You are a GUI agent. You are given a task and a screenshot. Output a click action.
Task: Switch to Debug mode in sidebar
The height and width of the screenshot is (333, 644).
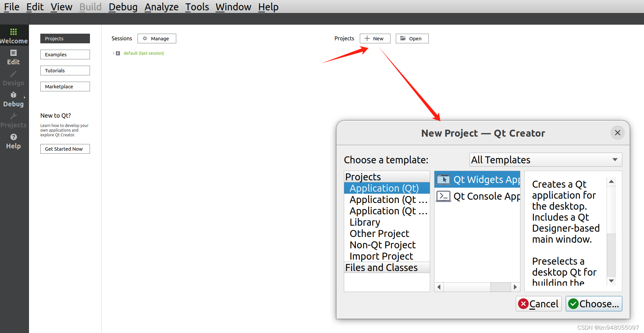(x=13, y=99)
